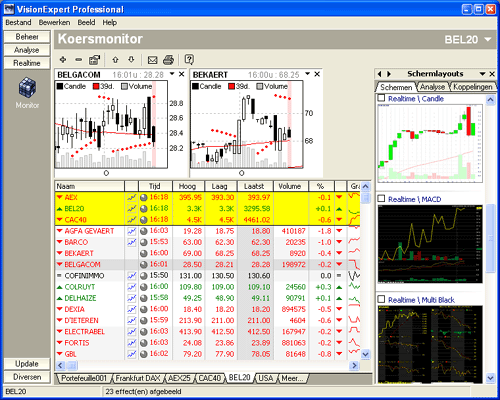Click the chart icon in AEX row
The width and height of the screenshot is (500, 400).
(x=132, y=197)
